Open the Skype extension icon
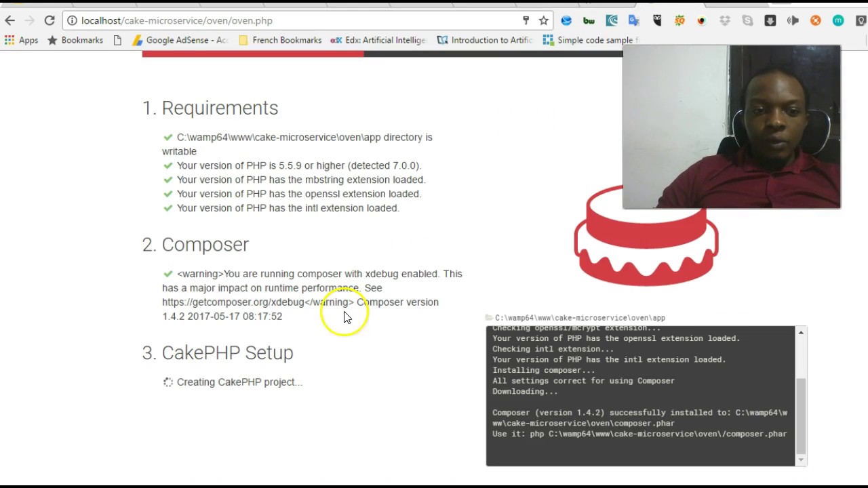Screen dimensions: 868x488 pyautogui.click(x=747, y=21)
